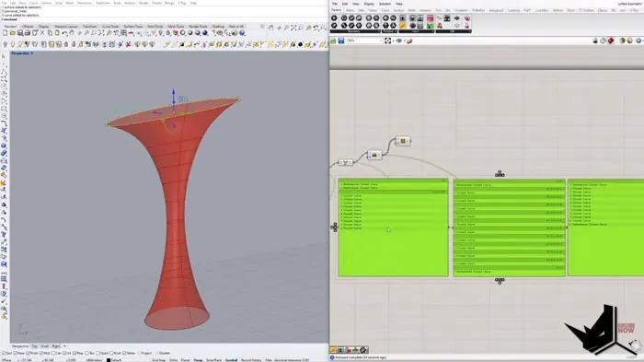Screen dimensions: 644x362
Task: Toggle the Point osnap checkbox
Action: [x=28, y=353]
